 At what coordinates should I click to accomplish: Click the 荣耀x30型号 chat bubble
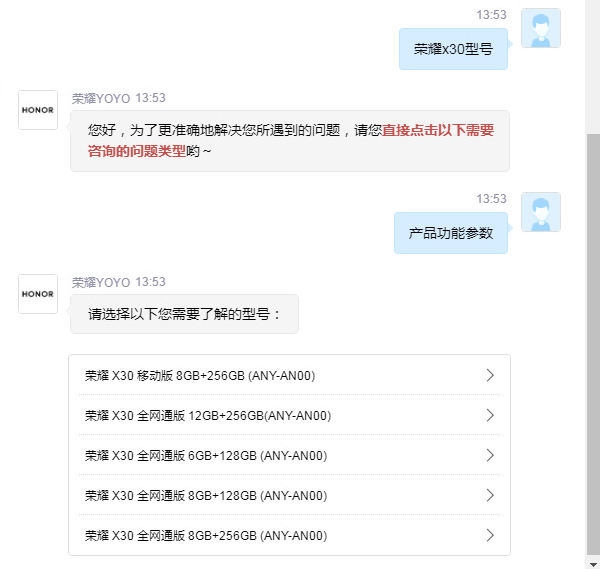click(453, 49)
